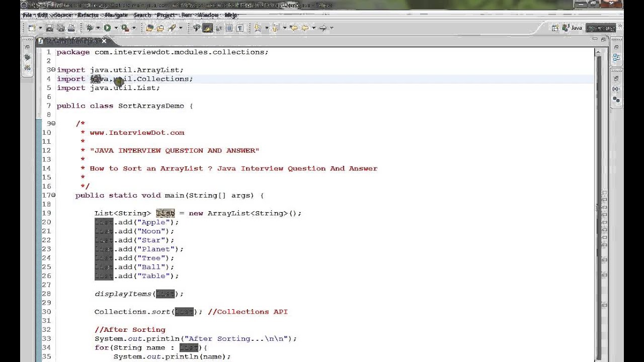Collapse the imports fold at line 3
Viewport: 644px width, 362px height.
(x=53, y=70)
